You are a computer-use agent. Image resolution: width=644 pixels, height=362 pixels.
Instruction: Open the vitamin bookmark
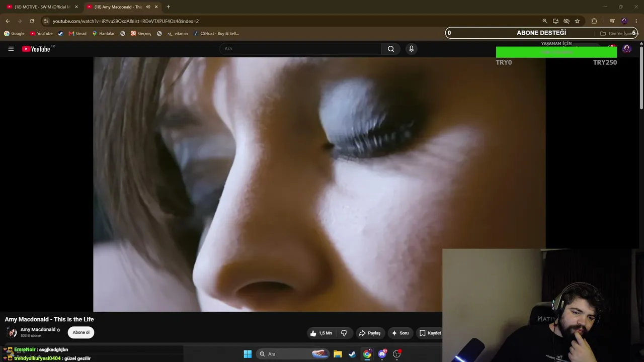pos(178,34)
